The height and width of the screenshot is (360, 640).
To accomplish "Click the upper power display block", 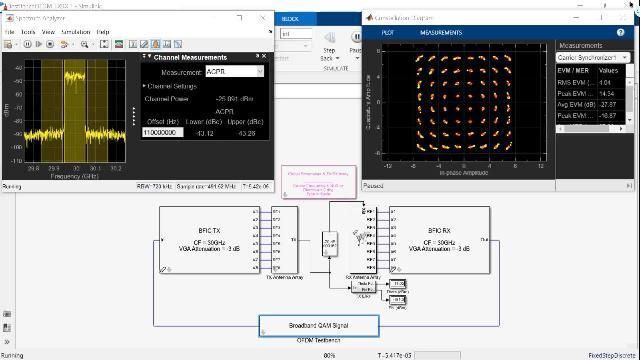I will tap(397, 283).
